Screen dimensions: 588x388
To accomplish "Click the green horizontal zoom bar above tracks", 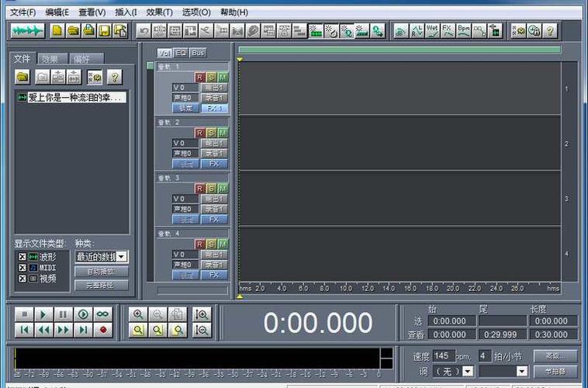I will [x=399, y=50].
